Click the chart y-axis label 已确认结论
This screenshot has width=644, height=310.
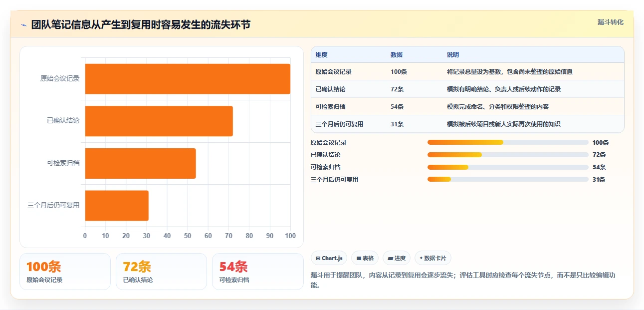pos(63,121)
